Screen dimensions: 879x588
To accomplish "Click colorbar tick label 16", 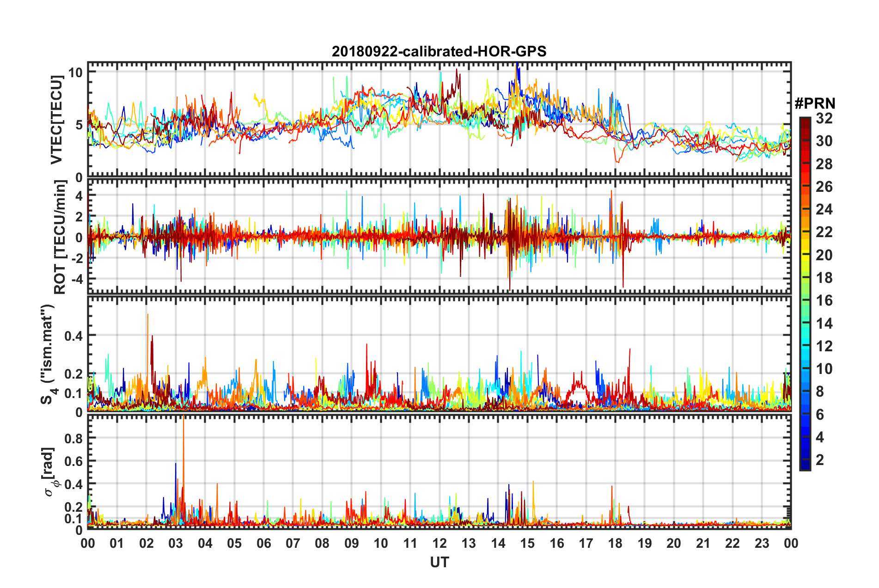I will coord(824,300).
